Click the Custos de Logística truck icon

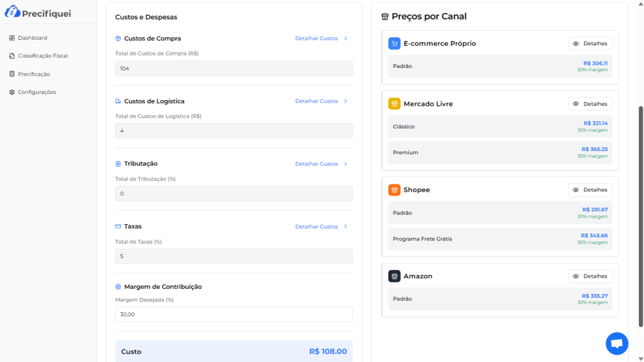118,101
